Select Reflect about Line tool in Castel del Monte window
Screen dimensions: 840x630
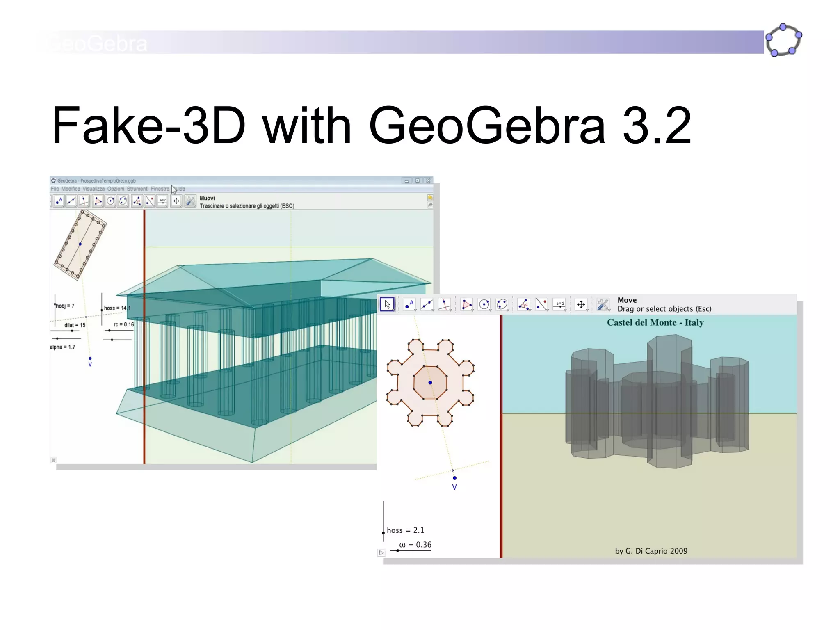(541, 304)
